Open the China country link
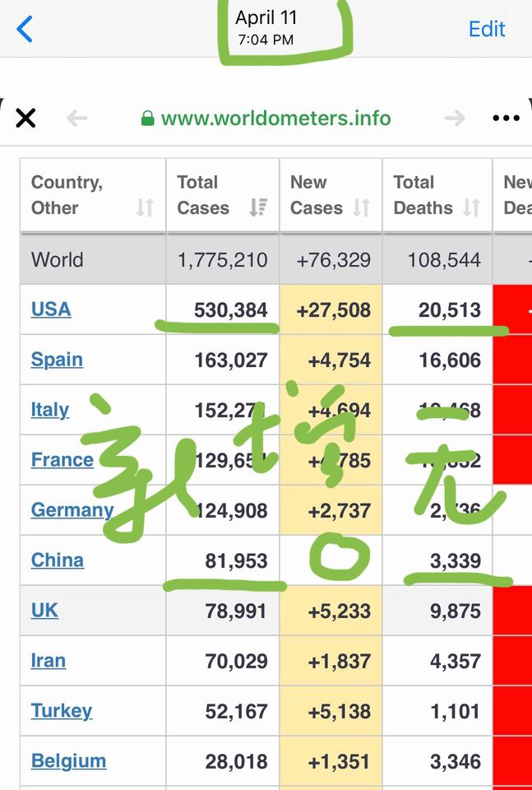 (58, 560)
